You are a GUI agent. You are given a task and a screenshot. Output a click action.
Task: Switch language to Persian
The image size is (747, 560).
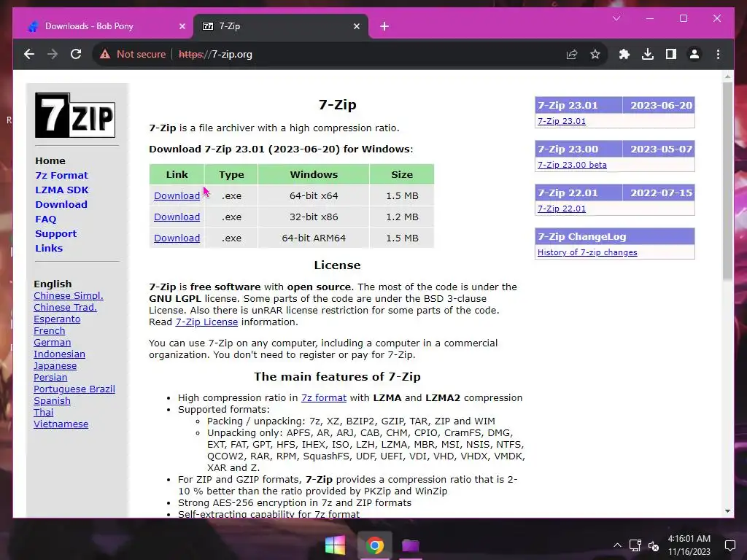tap(50, 377)
